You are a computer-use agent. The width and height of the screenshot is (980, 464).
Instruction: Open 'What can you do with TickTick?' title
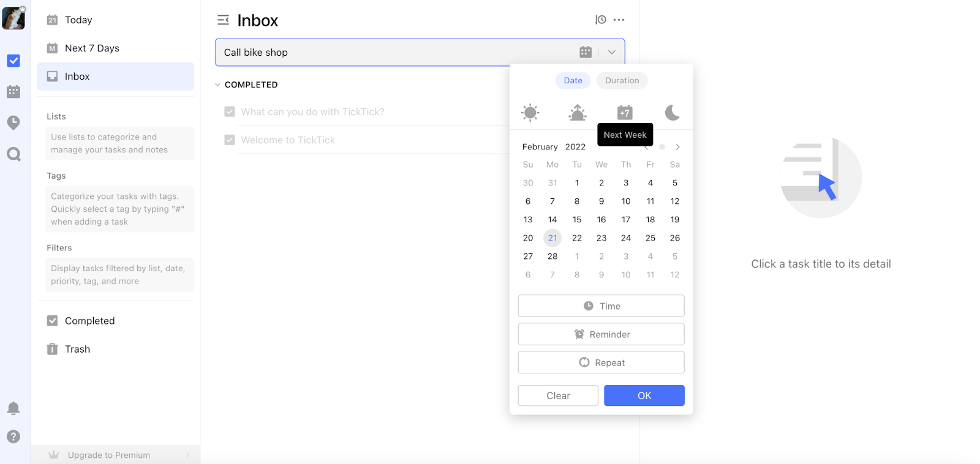tap(313, 111)
